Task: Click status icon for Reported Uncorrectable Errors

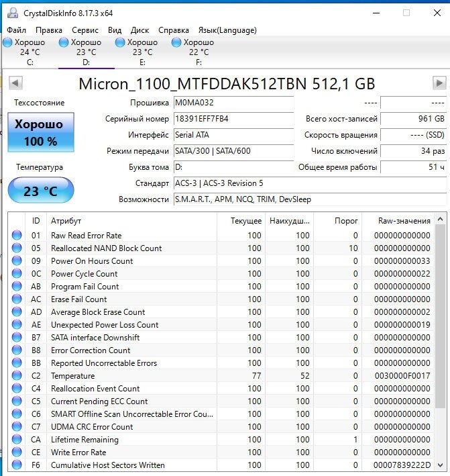Action: (x=17, y=363)
